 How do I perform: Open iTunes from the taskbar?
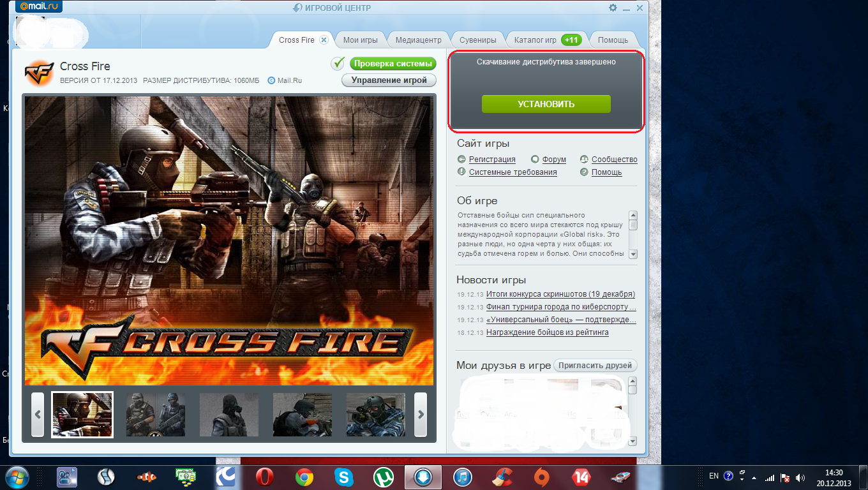462,477
